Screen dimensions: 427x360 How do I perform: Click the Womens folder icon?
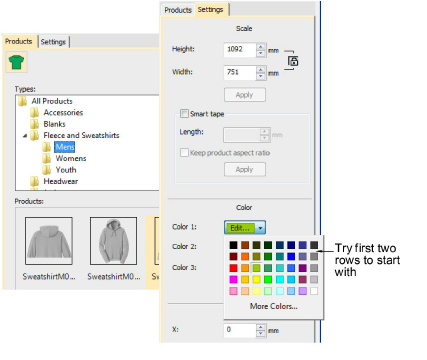pyautogui.click(x=47, y=158)
